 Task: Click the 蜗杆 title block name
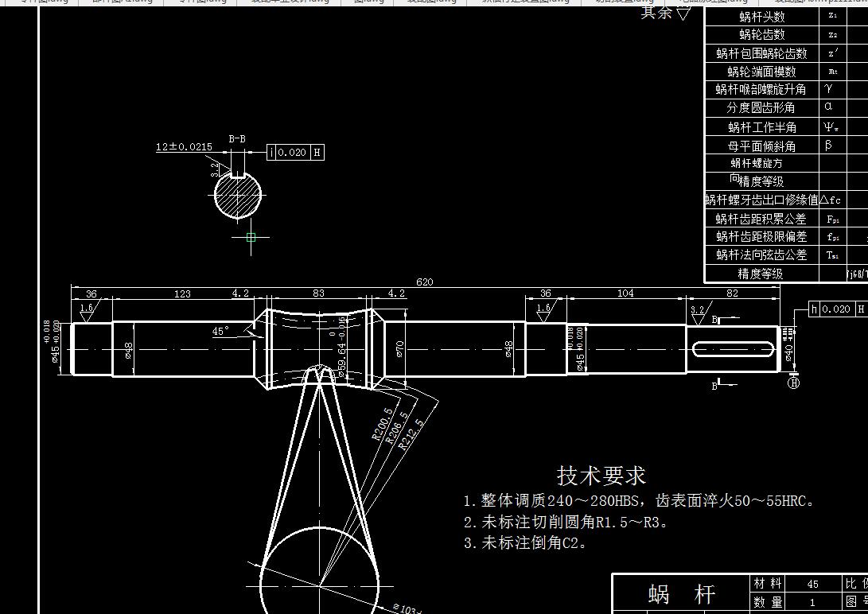(x=682, y=595)
